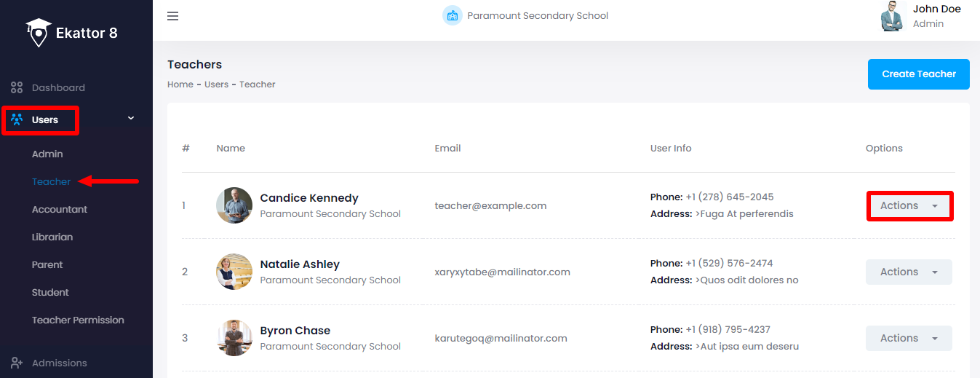
Task: Collapse the Users menu chevron
Action: click(x=131, y=118)
